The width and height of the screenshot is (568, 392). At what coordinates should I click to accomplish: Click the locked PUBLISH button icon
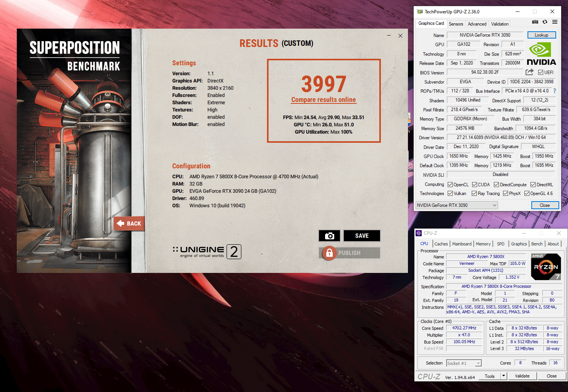pos(329,253)
